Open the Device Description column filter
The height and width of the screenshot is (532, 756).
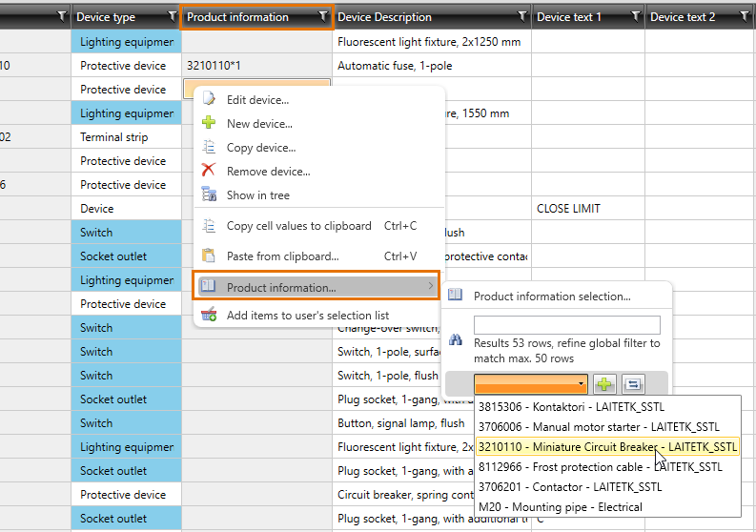tap(521, 16)
